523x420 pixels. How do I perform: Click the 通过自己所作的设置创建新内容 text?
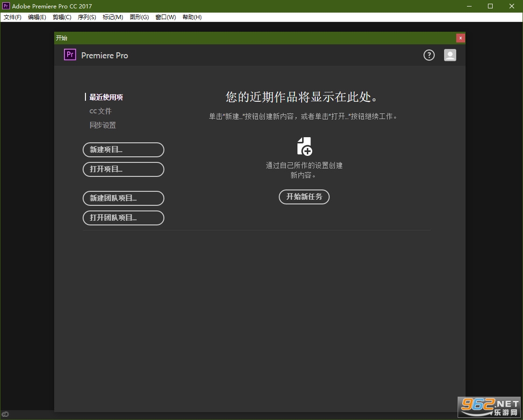304,170
